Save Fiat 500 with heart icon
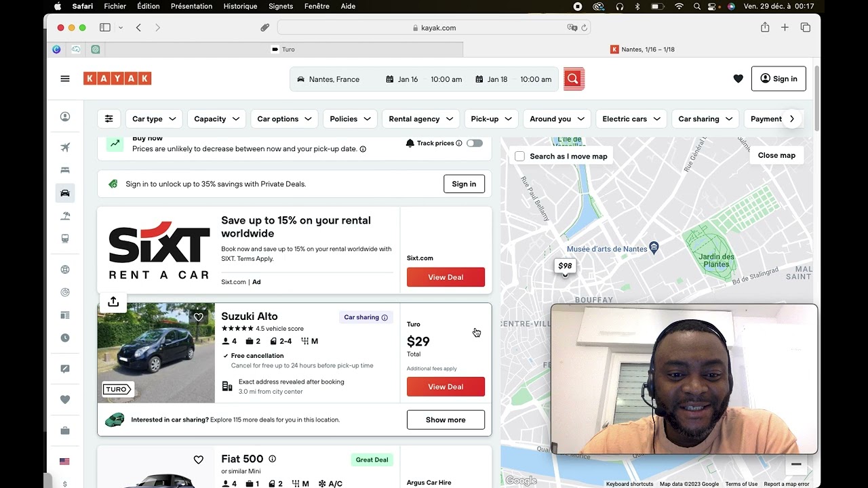This screenshot has height=488, width=868. tap(198, 460)
